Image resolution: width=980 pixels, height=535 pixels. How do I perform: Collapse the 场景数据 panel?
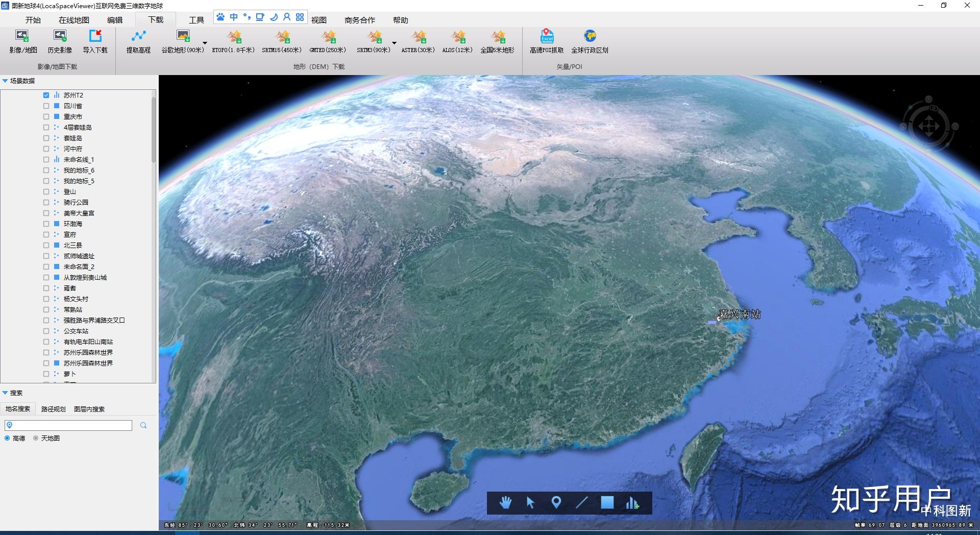[x=5, y=81]
